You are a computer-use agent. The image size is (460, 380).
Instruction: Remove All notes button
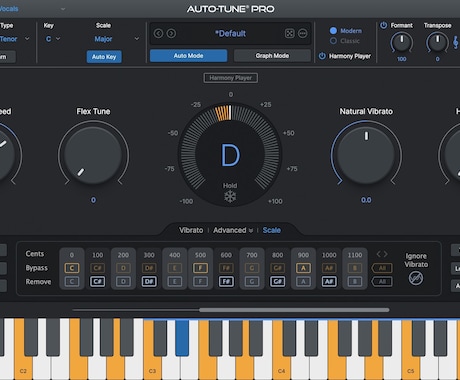coord(382,282)
